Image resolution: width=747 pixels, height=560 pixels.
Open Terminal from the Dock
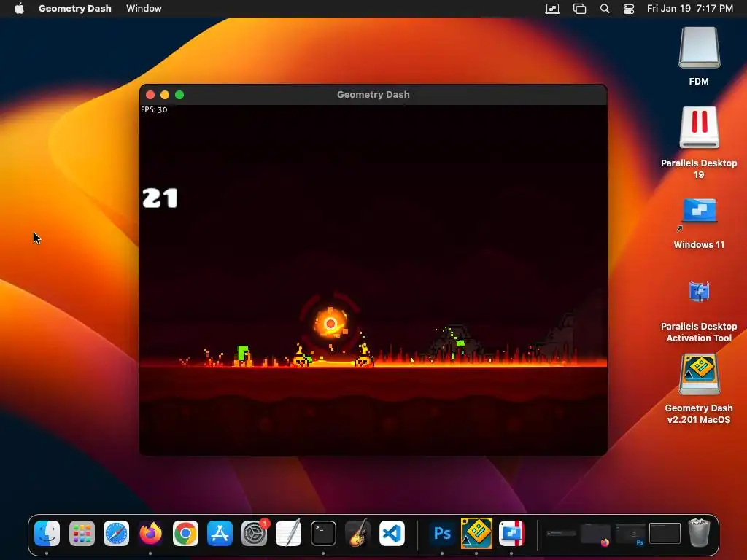tap(323, 533)
